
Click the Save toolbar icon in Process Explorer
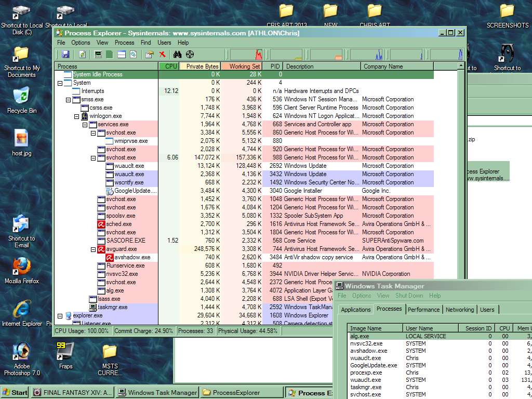pyautogui.click(x=65, y=54)
